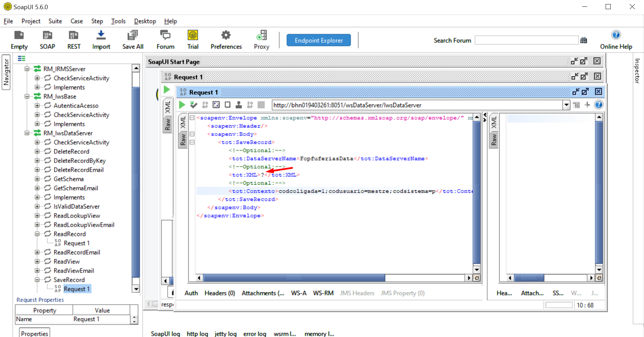Collapse the RM_IwsBase tree node
The height and width of the screenshot is (337, 644).
[x=27, y=96]
